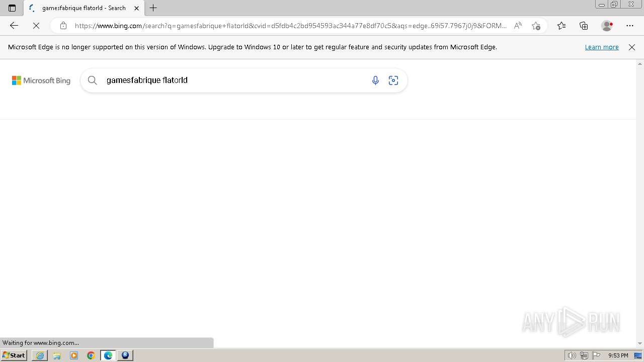
Task: Click the address bar URL
Action: [291, 26]
